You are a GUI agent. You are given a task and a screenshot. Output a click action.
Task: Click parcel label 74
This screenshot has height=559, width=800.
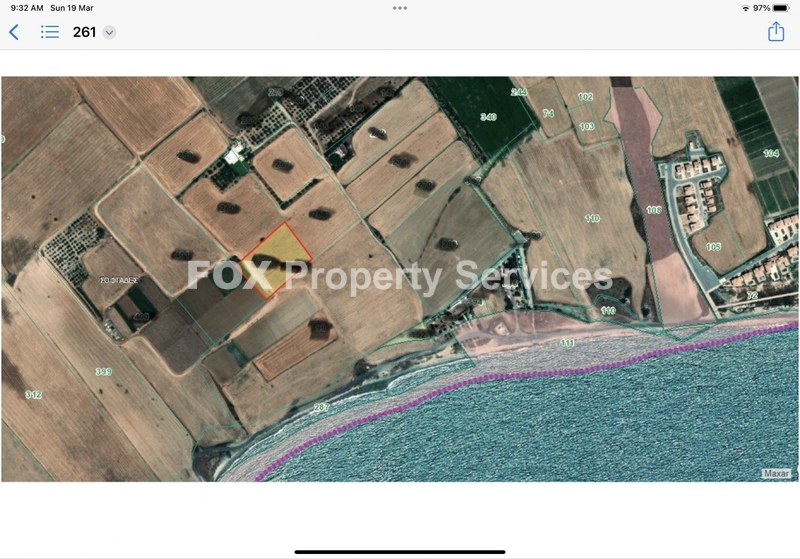click(x=548, y=113)
